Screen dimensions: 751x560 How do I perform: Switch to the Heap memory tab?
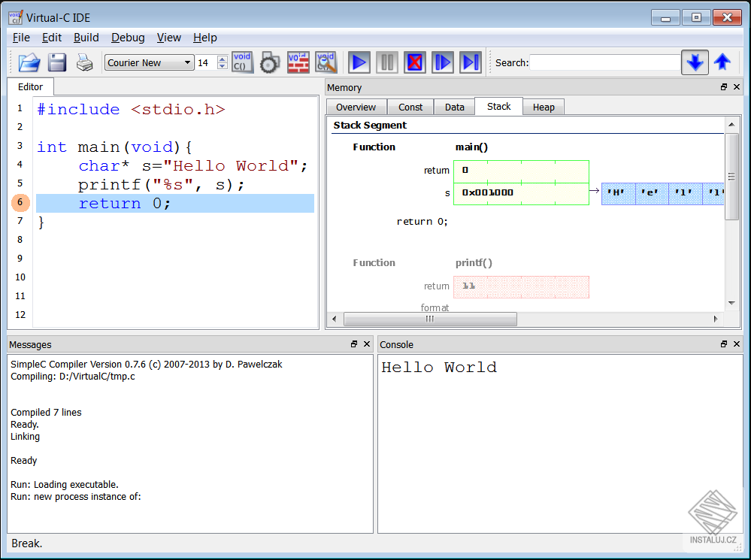point(544,107)
